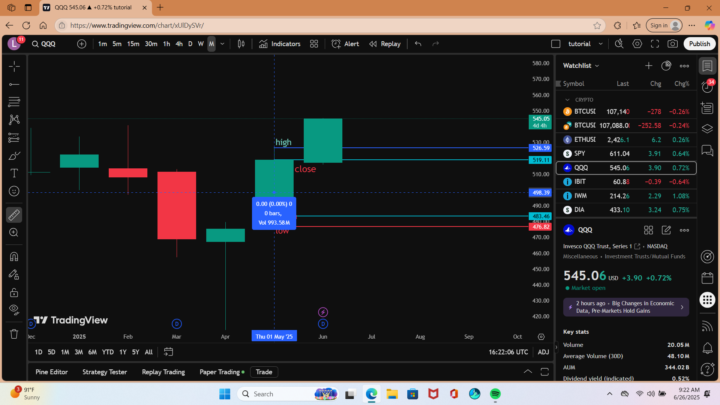
Task: Click the undo arrow
Action: pyautogui.click(x=418, y=44)
